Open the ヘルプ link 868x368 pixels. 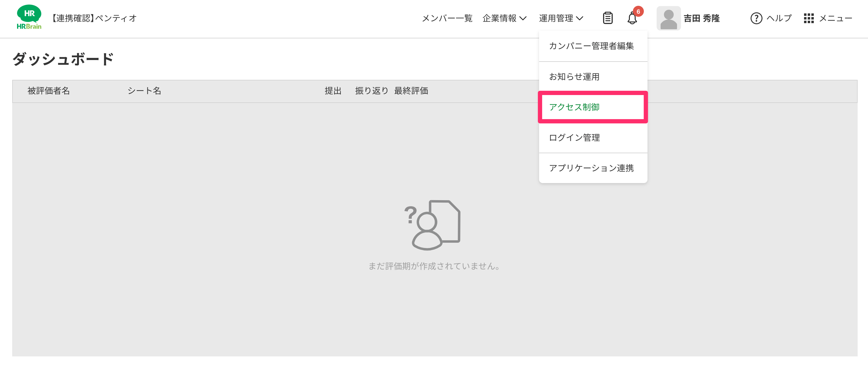pyautogui.click(x=779, y=18)
